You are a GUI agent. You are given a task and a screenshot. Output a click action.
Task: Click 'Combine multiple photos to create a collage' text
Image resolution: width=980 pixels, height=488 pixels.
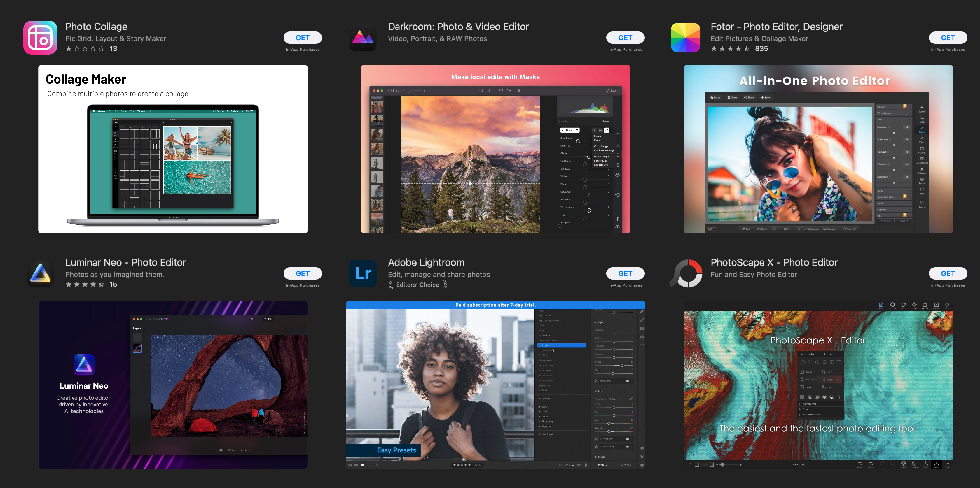[x=118, y=94]
